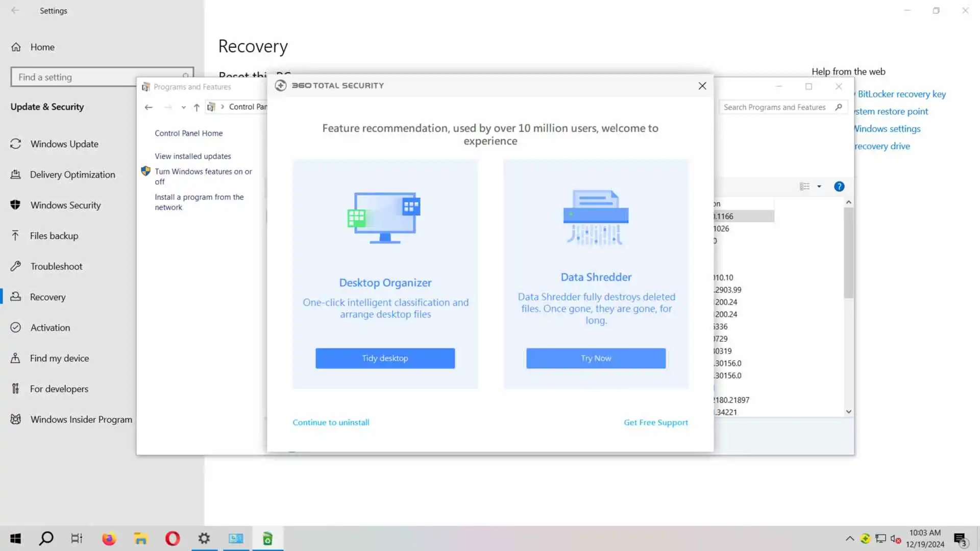The image size is (980, 551).
Task: Open the view options dropdown arrow
Action: (819, 187)
